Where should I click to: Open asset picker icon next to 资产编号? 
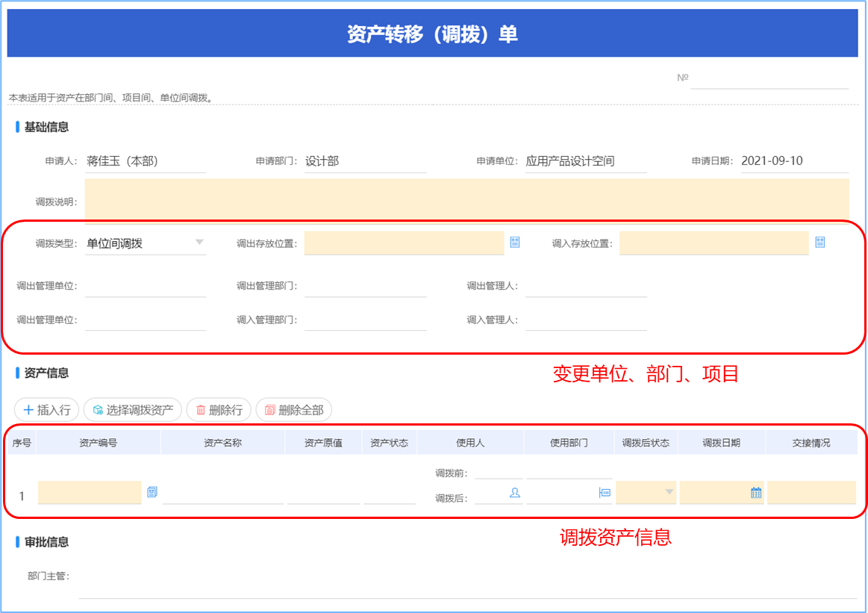click(152, 492)
